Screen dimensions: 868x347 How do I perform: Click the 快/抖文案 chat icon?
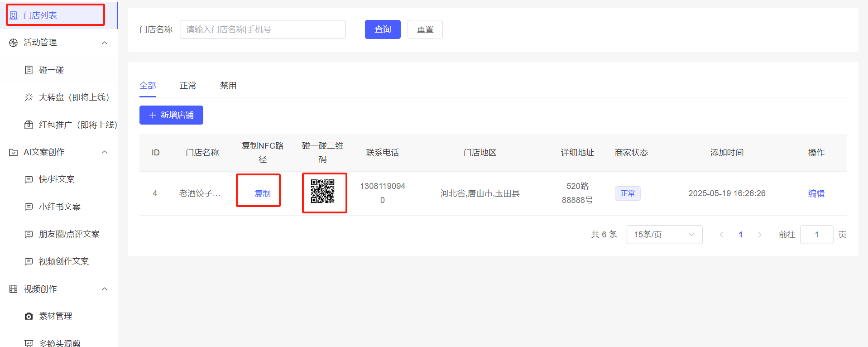(x=29, y=179)
